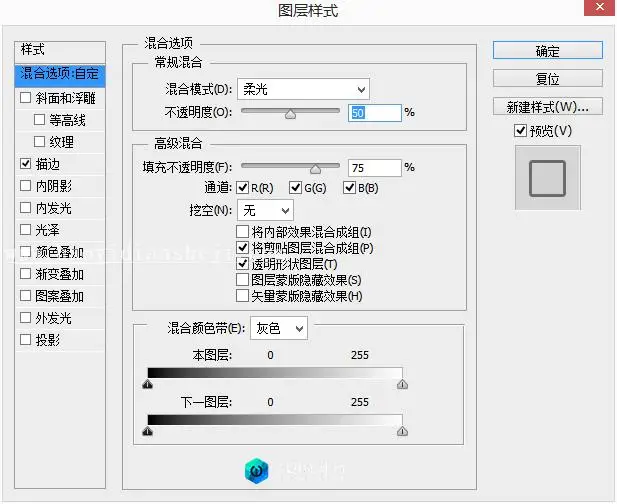
Task: Enable 斜面和浮雕 checkbox
Action: tap(26, 97)
